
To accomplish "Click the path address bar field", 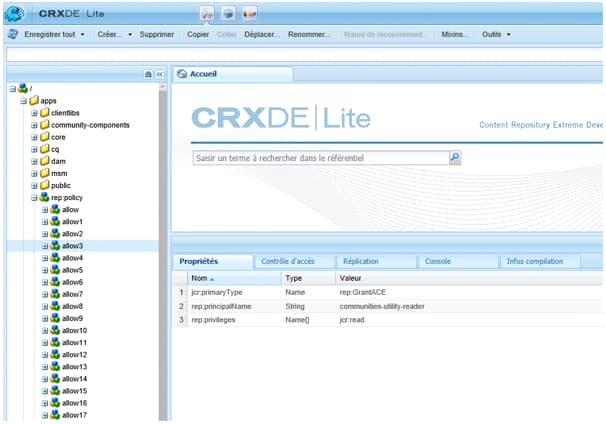I will tap(305, 55).
